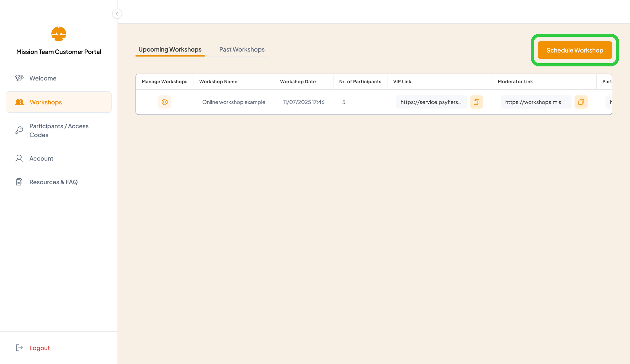This screenshot has height=364, width=630.
Task: Log out via the Logout link
Action: tap(39, 348)
